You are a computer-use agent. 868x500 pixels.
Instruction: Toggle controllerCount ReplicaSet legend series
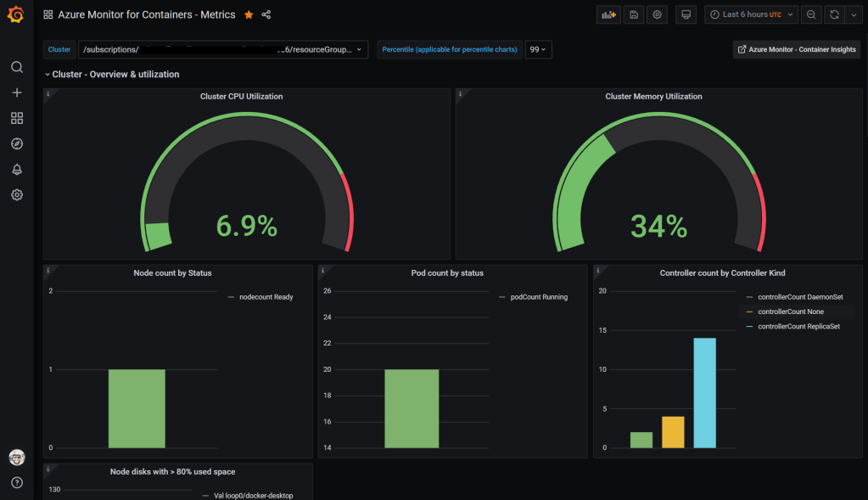tap(798, 326)
